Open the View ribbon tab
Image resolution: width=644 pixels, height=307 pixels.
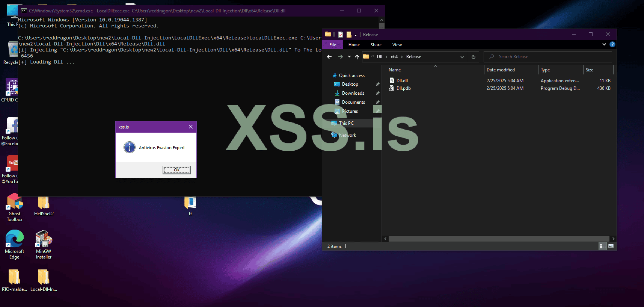coord(397,45)
